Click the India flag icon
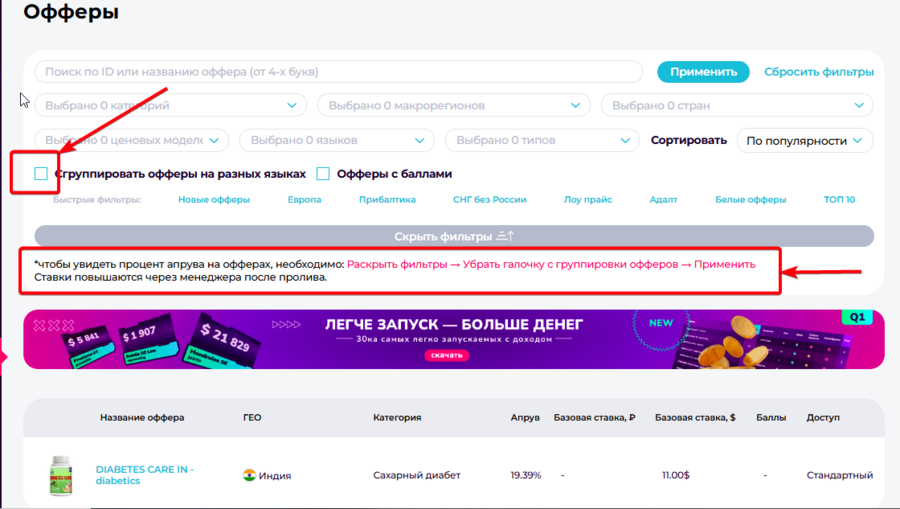This screenshot has height=509, width=900. pos(249,475)
